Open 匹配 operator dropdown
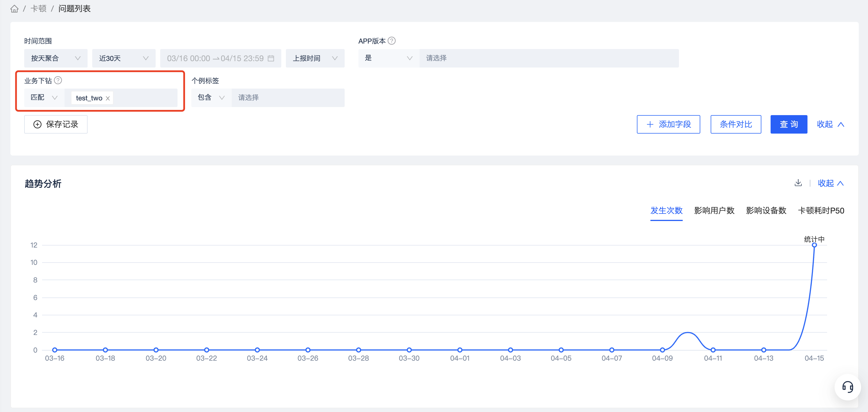 click(x=44, y=98)
